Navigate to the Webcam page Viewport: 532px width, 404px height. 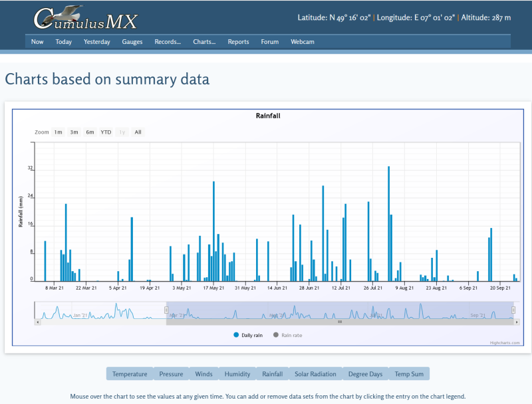303,42
